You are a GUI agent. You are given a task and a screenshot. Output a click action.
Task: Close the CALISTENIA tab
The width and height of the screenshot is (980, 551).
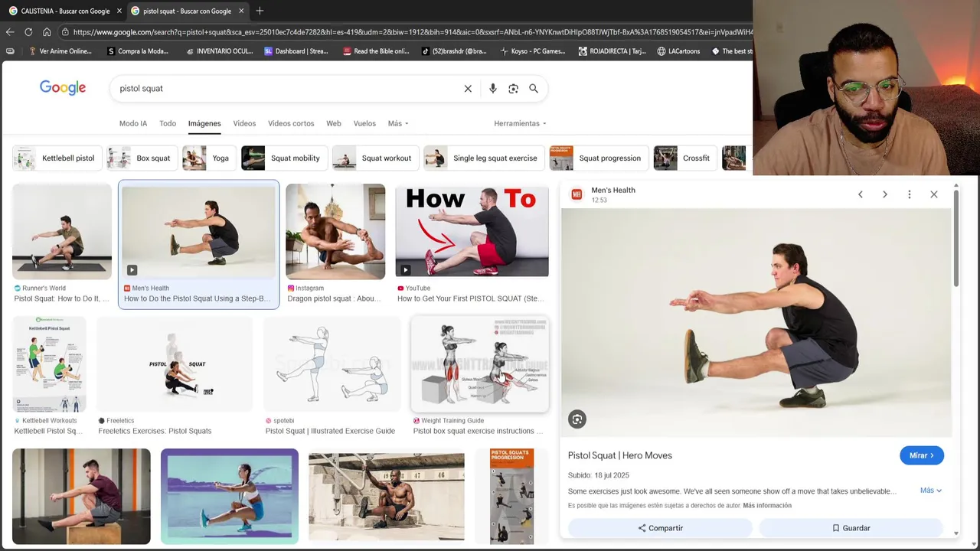(119, 11)
